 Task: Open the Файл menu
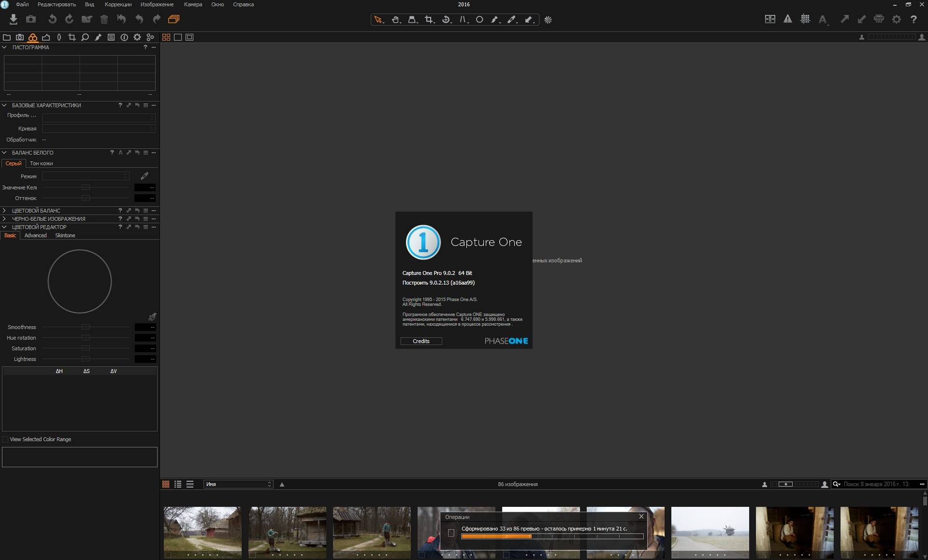22,4
